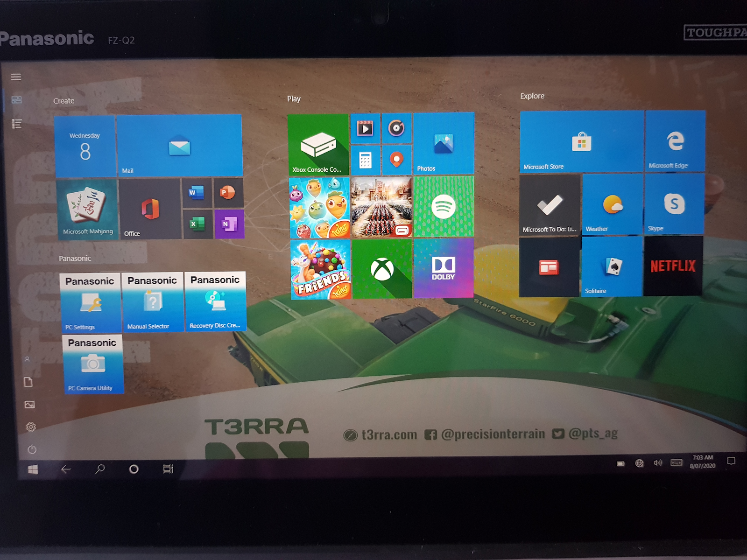Click the Panasonic group heading
This screenshot has height=560, width=747.
(x=75, y=258)
